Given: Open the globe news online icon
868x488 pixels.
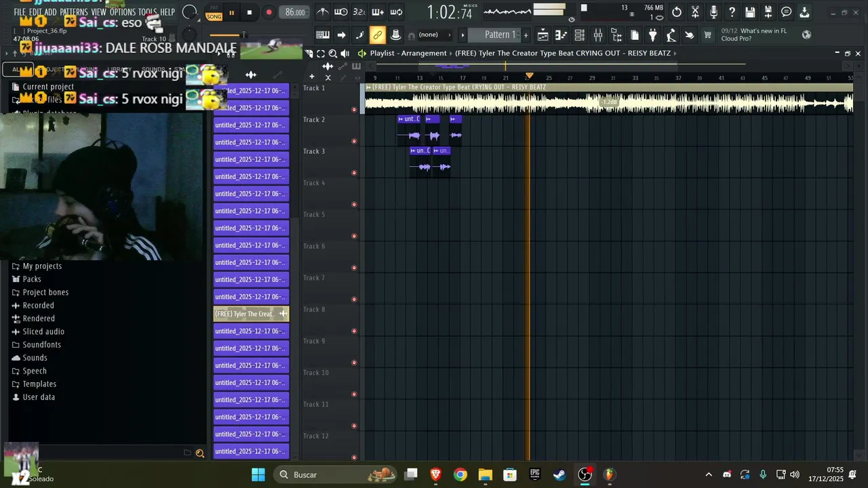Looking at the screenshot, I should [x=806, y=35].
